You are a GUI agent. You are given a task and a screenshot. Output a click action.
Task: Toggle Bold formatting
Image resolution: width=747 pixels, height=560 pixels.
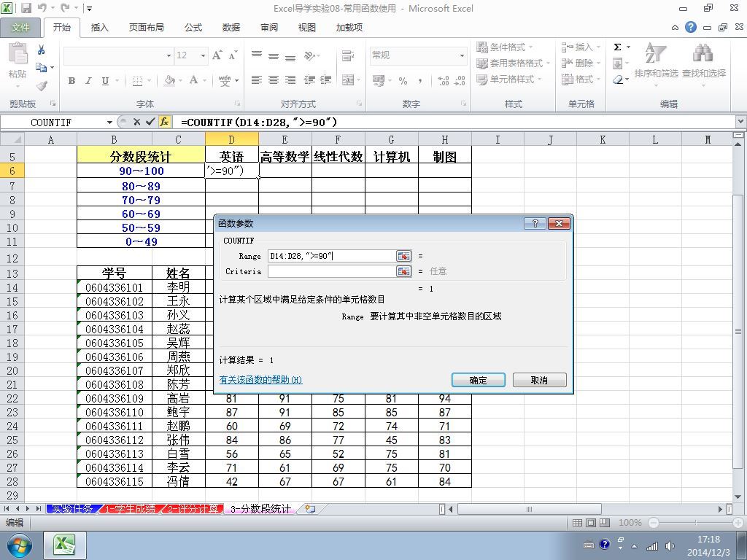(x=71, y=80)
